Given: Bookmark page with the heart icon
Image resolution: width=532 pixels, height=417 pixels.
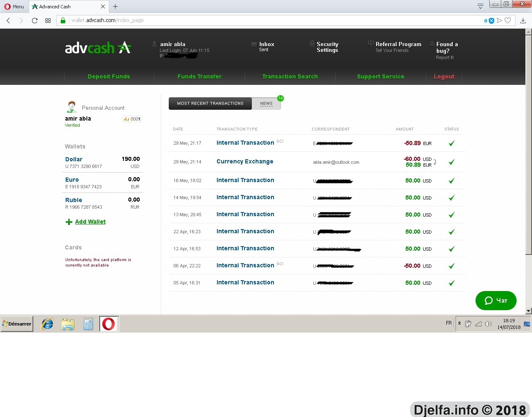Looking at the screenshot, I should (508, 20).
